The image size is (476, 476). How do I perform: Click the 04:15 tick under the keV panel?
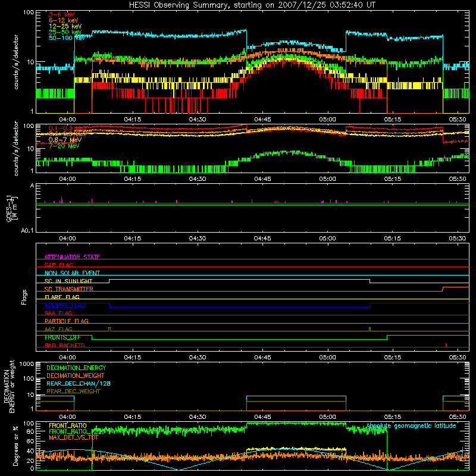tap(132, 120)
